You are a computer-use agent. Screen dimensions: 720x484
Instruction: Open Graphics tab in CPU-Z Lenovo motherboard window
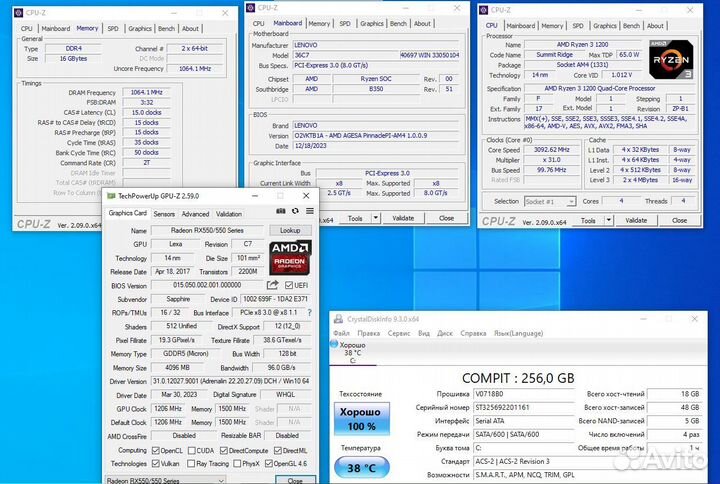[371, 23]
